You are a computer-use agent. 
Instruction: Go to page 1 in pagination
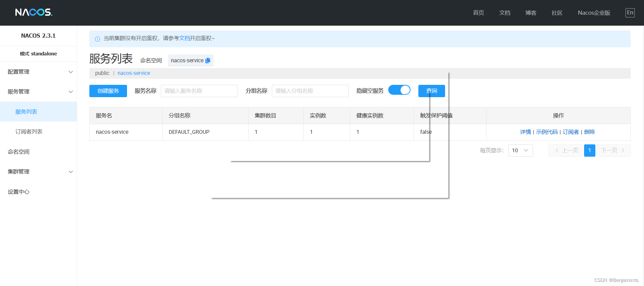[x=590, y=151]
